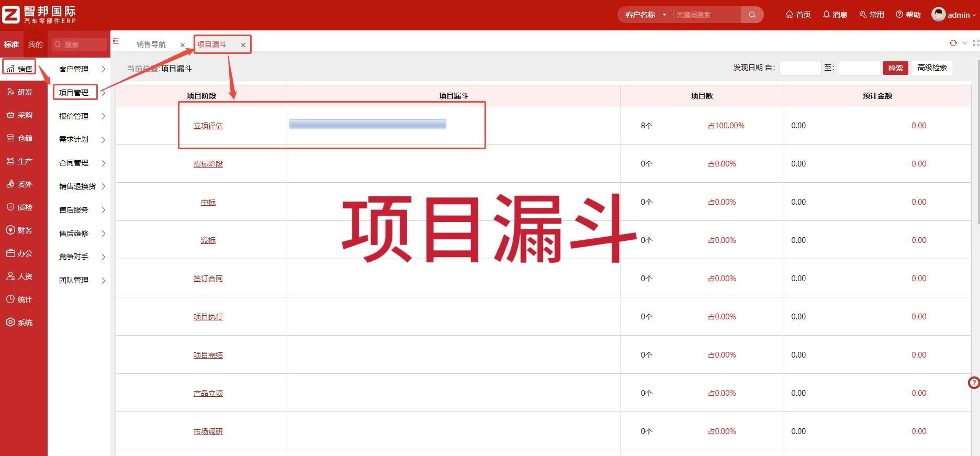Open the 统计 statistics module
Image resolution: width=980 pixels, height=456 pixels.
click(x=19, y=299)
